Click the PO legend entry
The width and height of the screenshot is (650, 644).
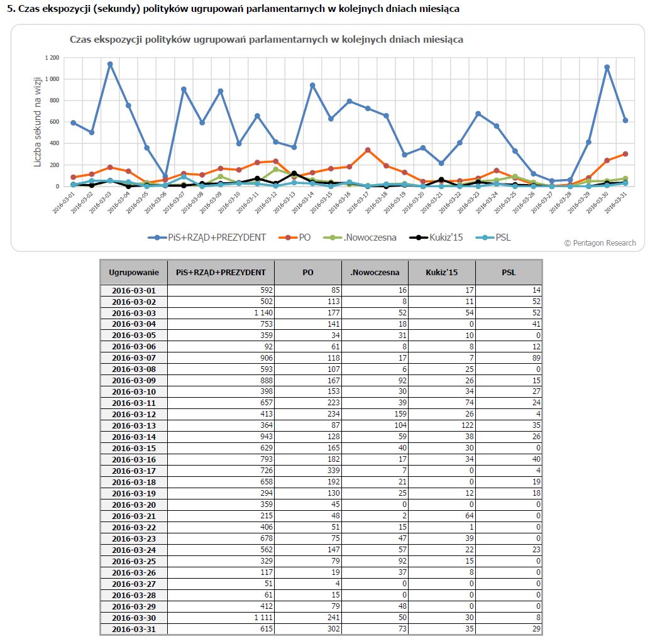coord(294,237)
